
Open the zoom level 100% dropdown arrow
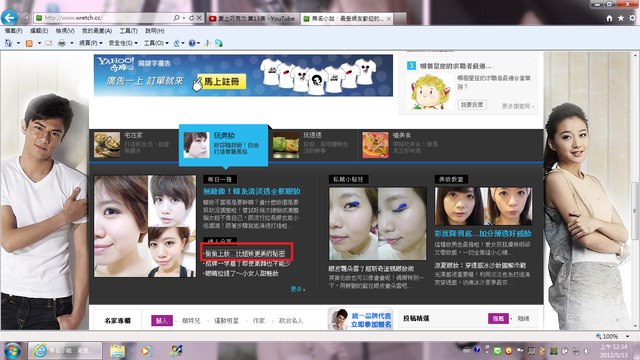click(627, 336)
